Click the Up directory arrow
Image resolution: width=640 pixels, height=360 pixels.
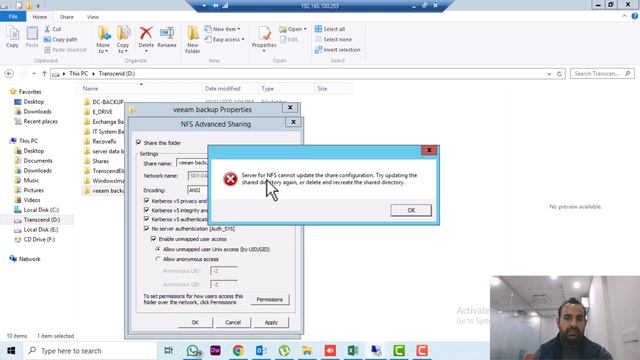44,73
